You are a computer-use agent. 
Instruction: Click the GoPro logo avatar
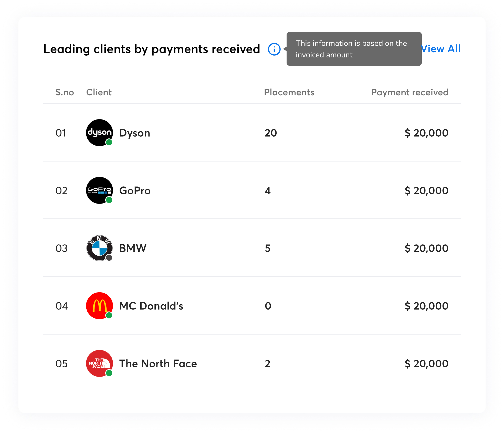coord(99,190)
